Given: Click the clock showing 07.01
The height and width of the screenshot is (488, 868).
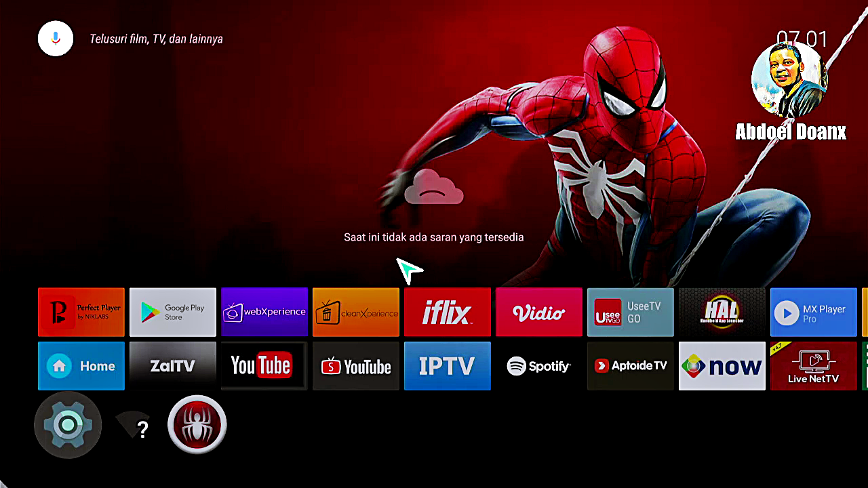Looking at the screenshot, I should coord(802,39).
